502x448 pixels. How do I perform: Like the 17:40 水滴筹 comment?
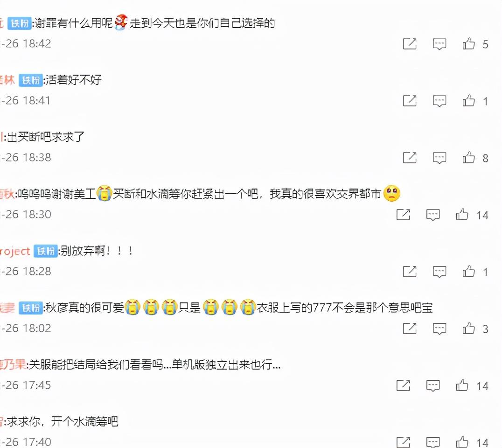click(x=462, y=442)
